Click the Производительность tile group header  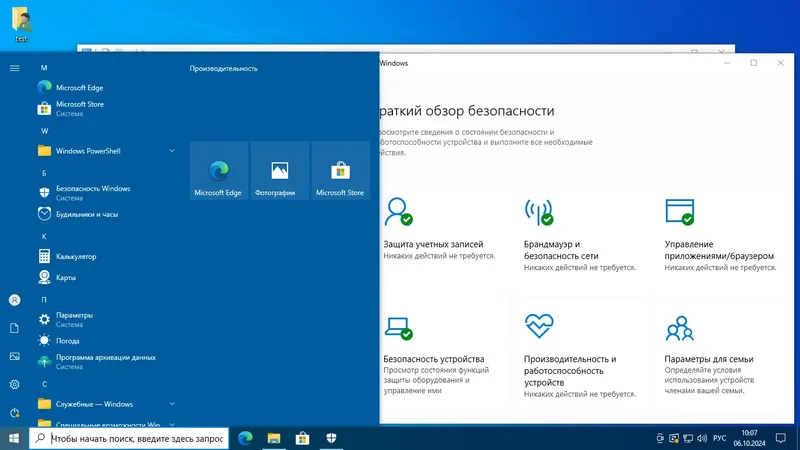point(223,68)
